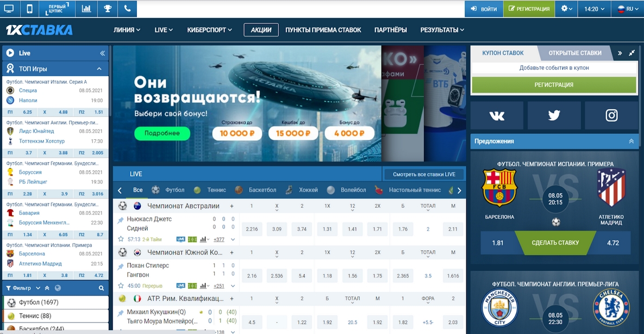This screenshot has width=644, height=334.
Task: Select the Баскетбол live sport tab
Action: [255, 190]
